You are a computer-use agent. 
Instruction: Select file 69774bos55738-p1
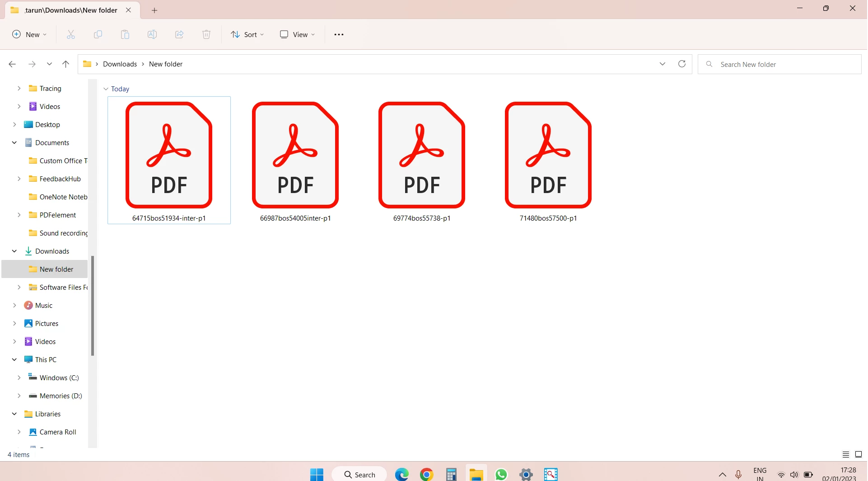point(422,160)
